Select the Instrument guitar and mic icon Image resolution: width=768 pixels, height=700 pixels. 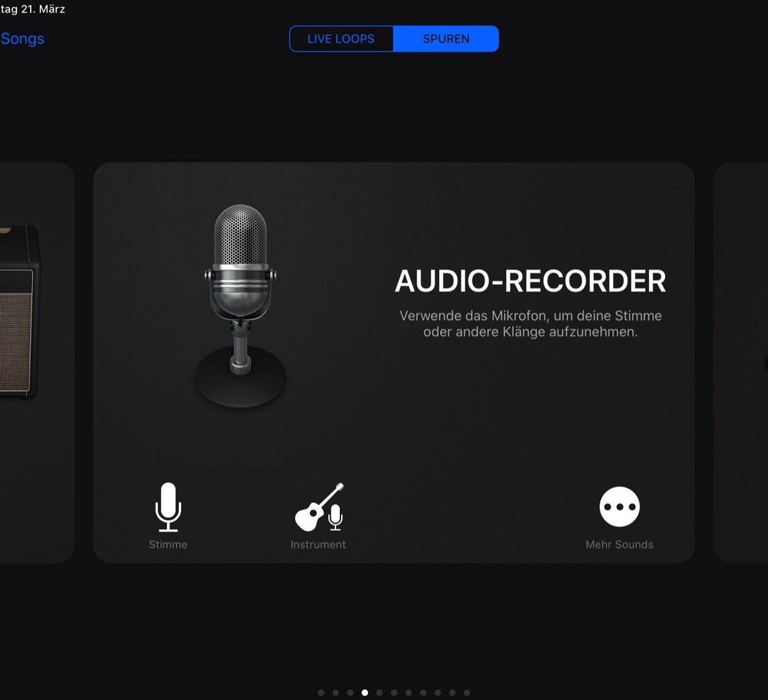click(319, 507)
